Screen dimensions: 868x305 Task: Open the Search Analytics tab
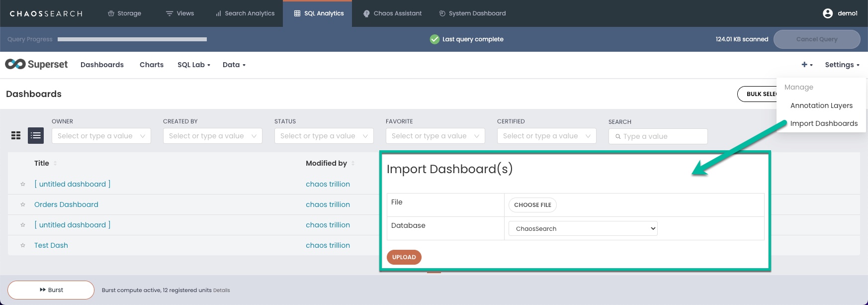245,13
